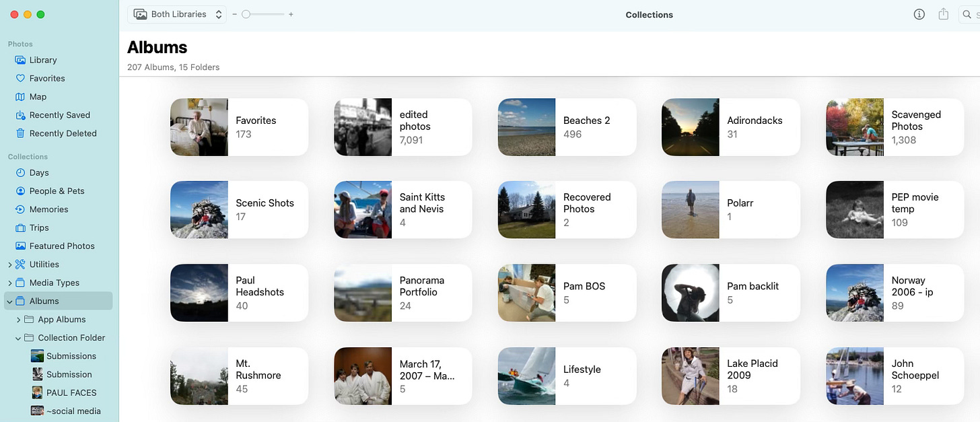The height and width of the screenshot is (422, 980).
Task: Open the edited photos album thumbnail
Action: pos(363,127)
